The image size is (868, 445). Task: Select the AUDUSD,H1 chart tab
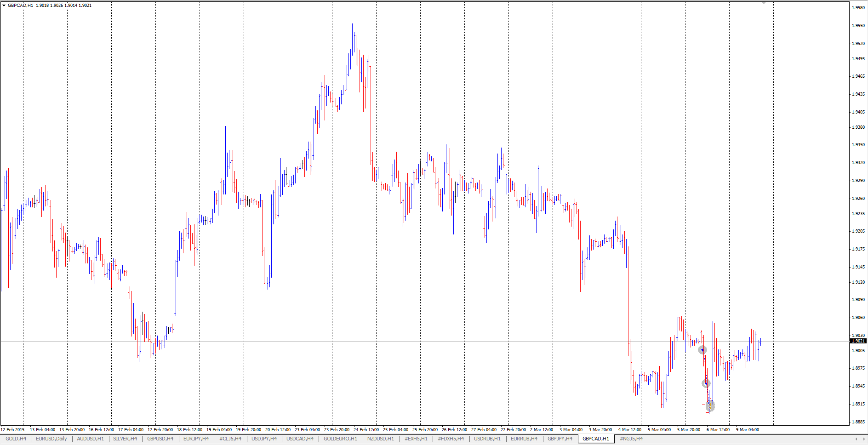click(x=91, y=439)
